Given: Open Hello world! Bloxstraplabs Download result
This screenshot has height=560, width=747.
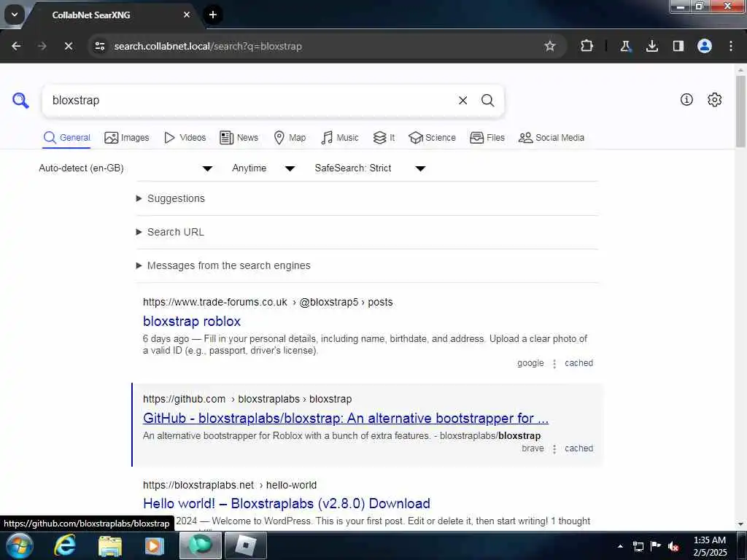Looking at the screenshot, I should 286,504.
